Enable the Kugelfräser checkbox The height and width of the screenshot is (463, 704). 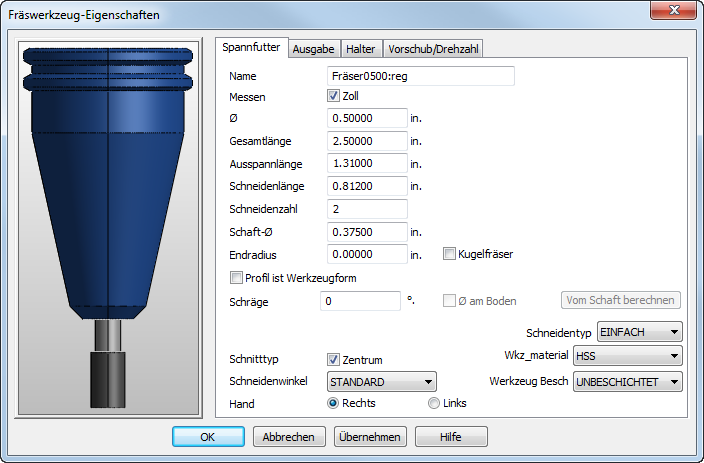449,254
